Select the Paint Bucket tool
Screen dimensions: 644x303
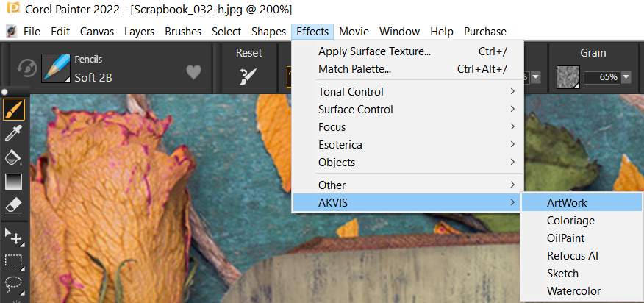13,157
